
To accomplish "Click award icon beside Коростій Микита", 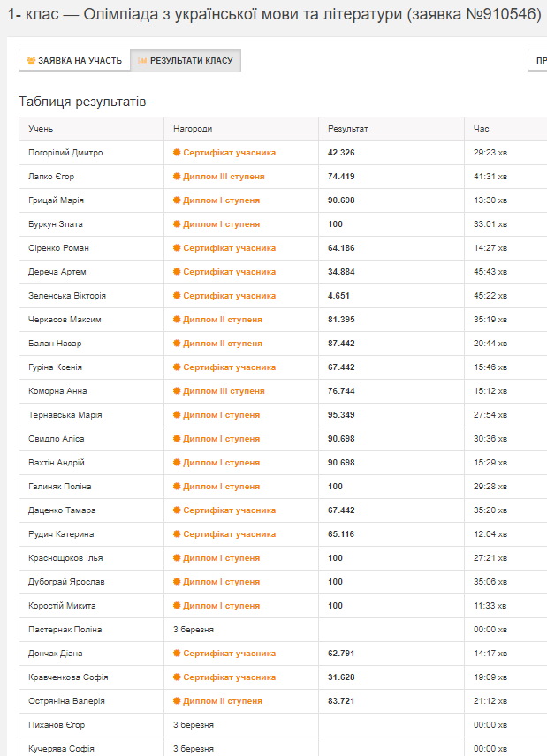I will tap(177, 606).
